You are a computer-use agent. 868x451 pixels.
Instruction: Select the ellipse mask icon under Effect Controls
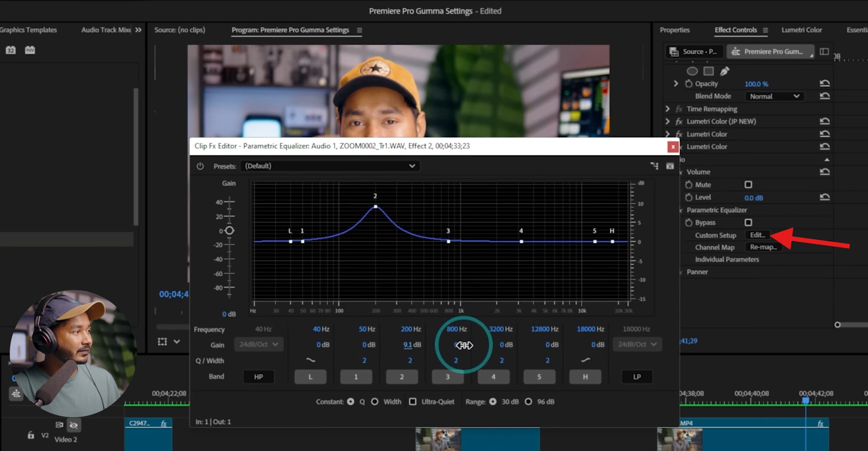[693, 71]
